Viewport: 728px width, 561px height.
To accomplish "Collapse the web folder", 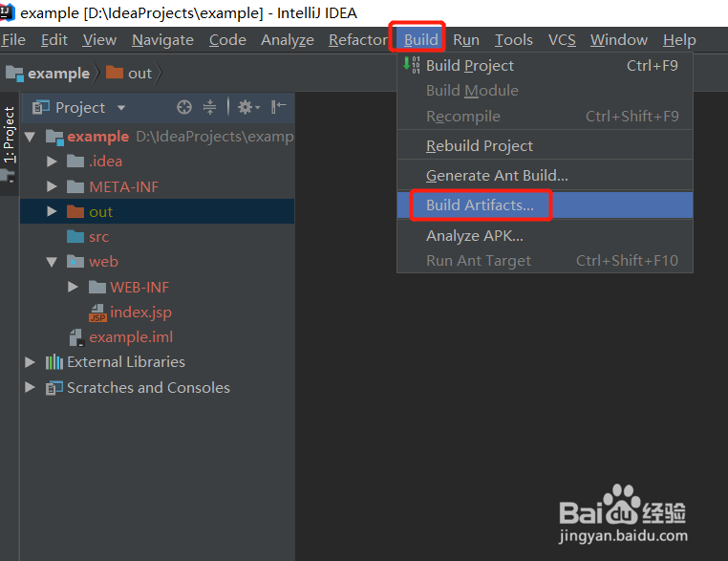I will 52,263.
